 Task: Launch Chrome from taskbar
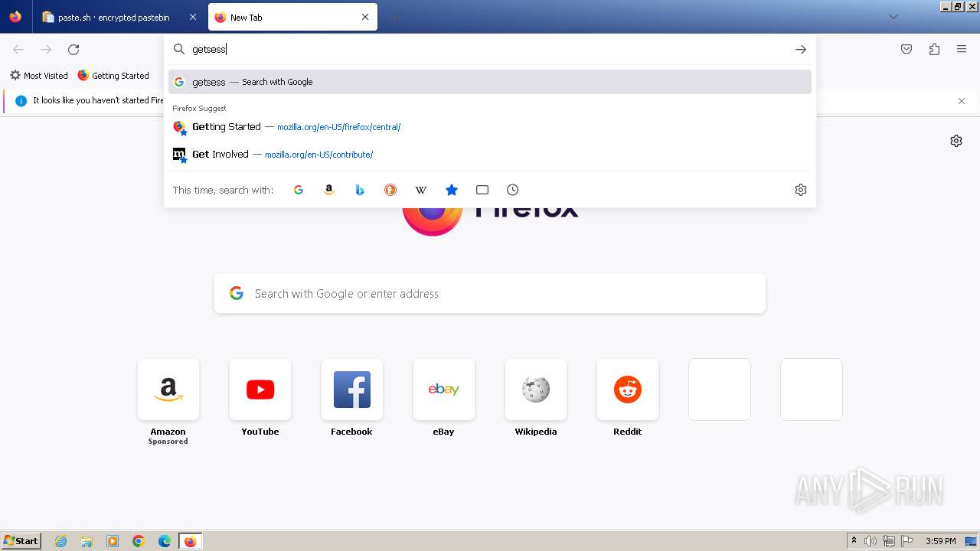(x=139, y=541)
